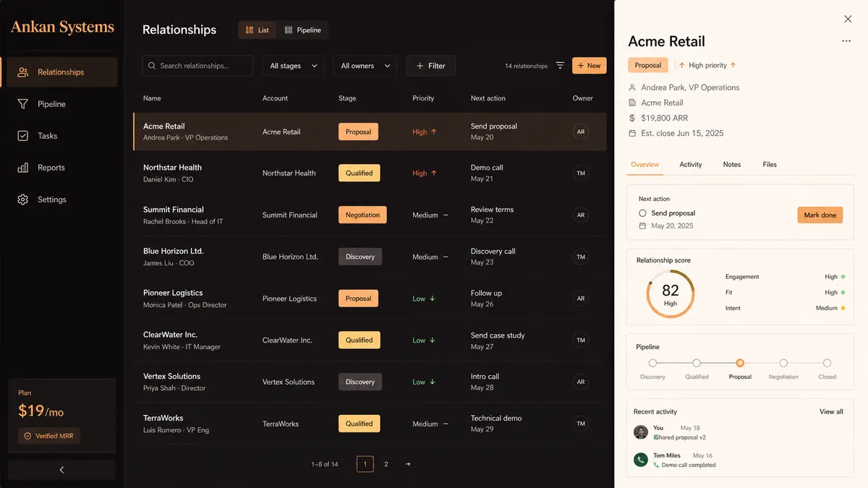Open the Proposal stage badge in detail panel

pos(647,65)
